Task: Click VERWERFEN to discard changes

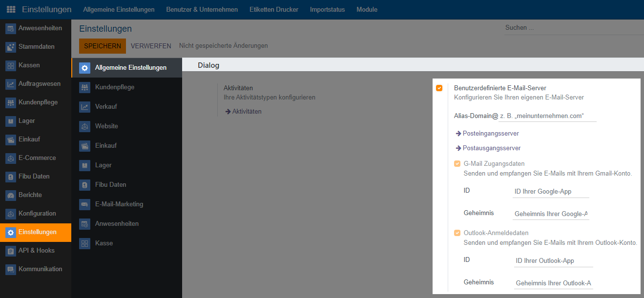Action: pyautogui.click(x=151, y=46)
